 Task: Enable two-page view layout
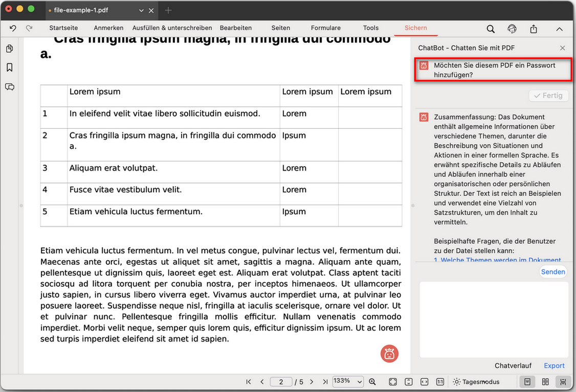pos(545,381)
